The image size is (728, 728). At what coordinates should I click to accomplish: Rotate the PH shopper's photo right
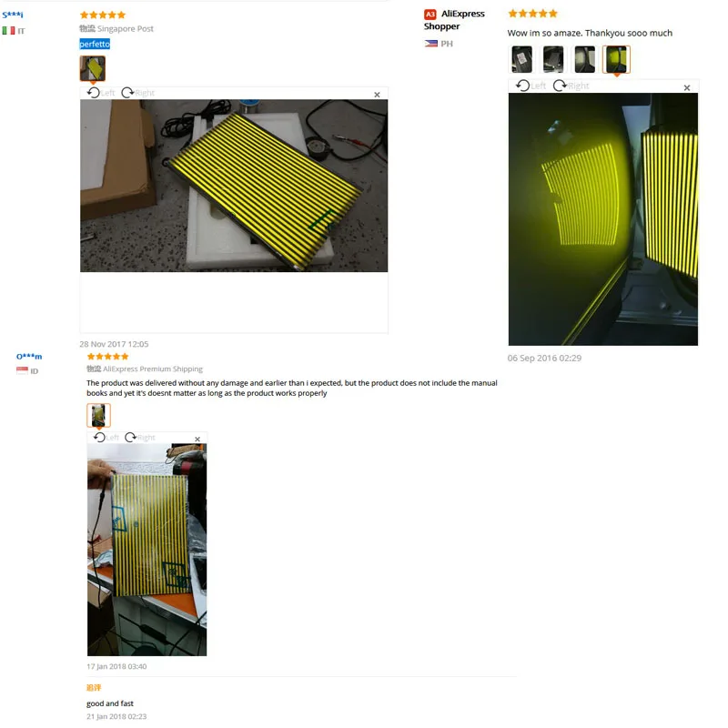coord(571,86)
